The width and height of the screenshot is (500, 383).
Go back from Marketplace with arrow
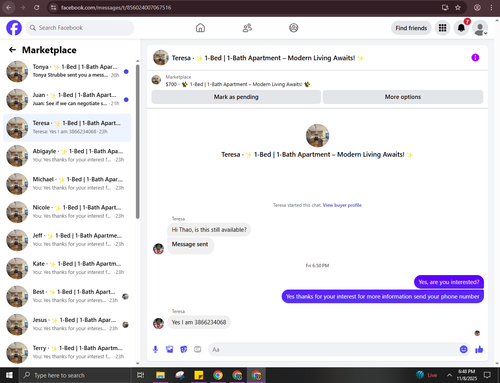click(x=12, y=50)
